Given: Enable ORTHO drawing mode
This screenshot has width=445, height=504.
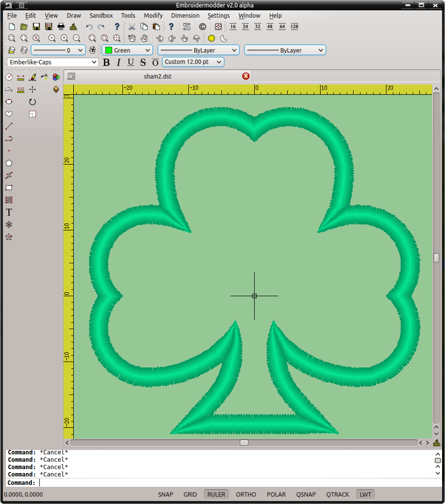Looking at the screenshot, I should [x=245, y=494].
